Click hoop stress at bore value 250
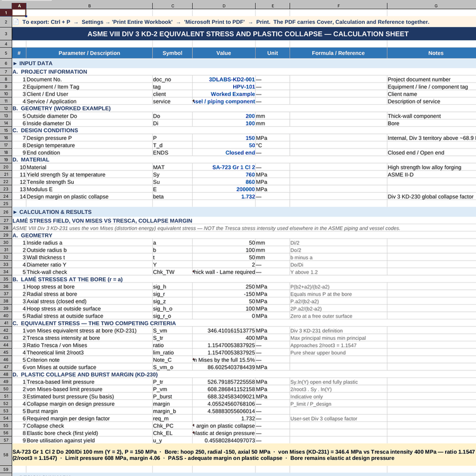Screen dimensions: 476x476 point(250,287)
